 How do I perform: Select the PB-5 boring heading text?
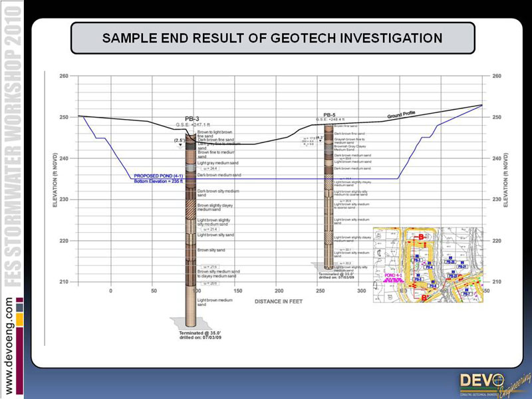[329, 115]
